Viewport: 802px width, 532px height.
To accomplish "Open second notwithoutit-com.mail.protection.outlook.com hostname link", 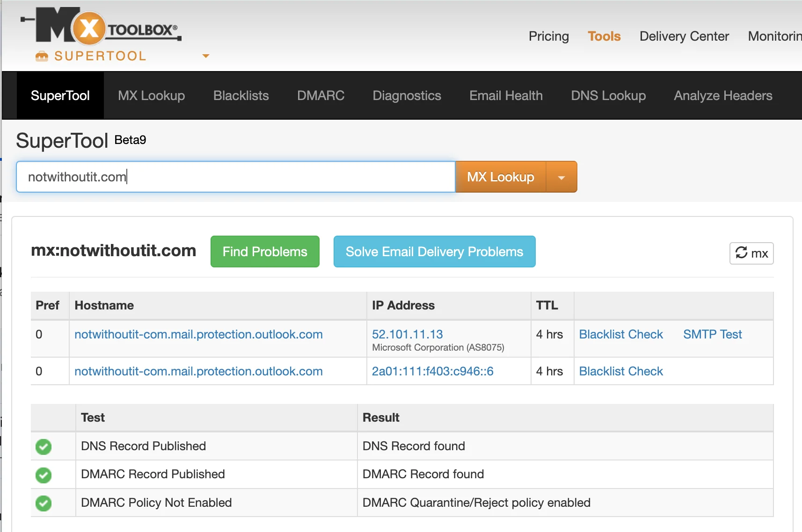I will 198,371.
